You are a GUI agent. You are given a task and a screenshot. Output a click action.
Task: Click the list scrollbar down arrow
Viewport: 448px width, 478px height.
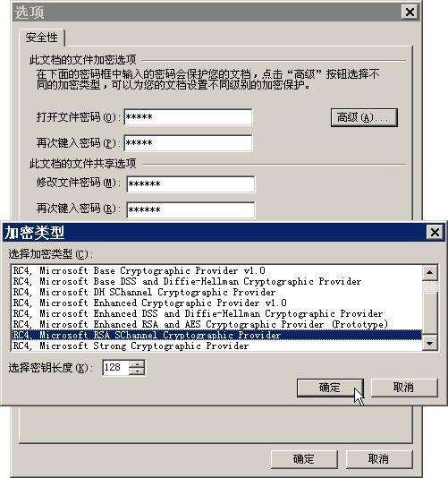pos(430,344)
